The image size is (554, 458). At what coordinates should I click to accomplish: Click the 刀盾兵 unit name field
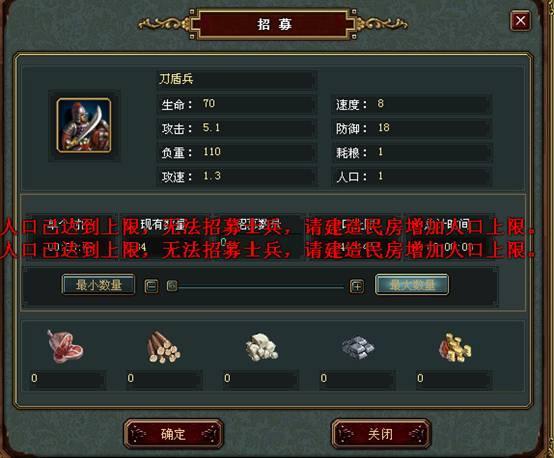point(235,80)
